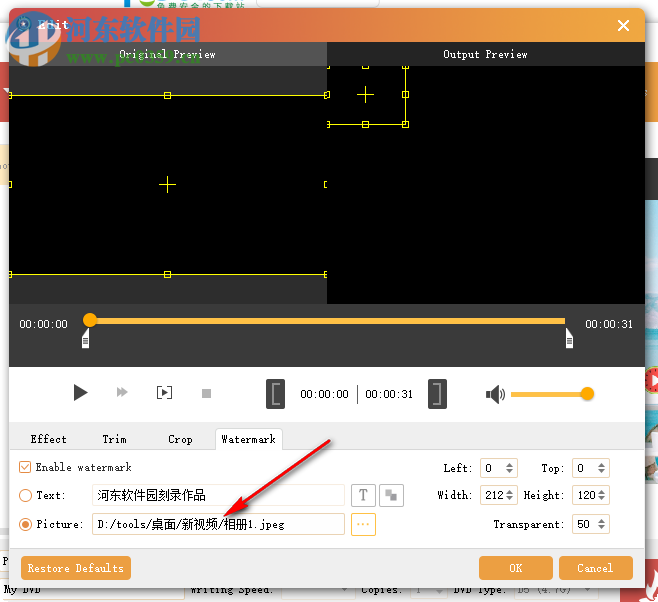Click the orange playhead on timeline

pyautogui.click(x=90, y=320)
